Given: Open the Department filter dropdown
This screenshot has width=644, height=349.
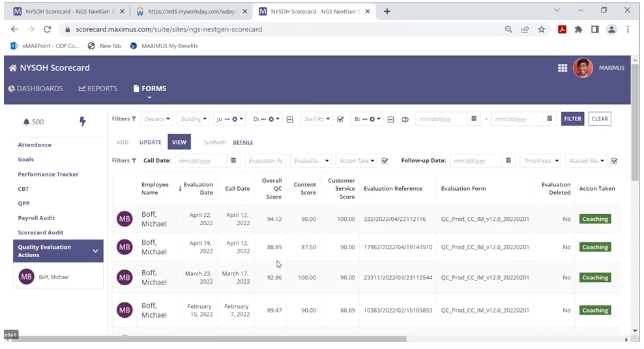Looking at the screenshot, I should coord(156,119).
